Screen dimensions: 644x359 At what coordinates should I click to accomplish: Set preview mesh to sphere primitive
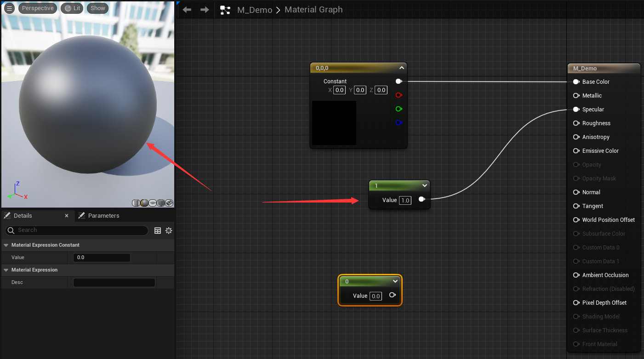point(144,203)
